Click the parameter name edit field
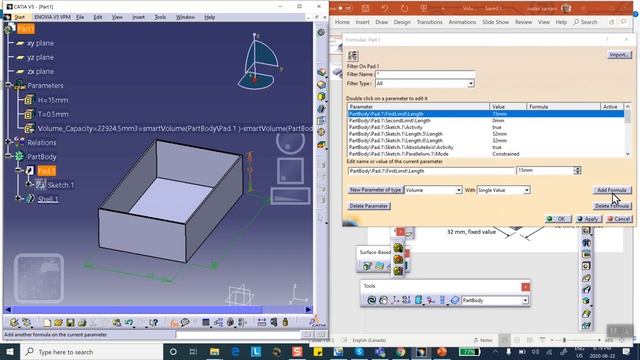640x360 pixels. click(431, 171)
